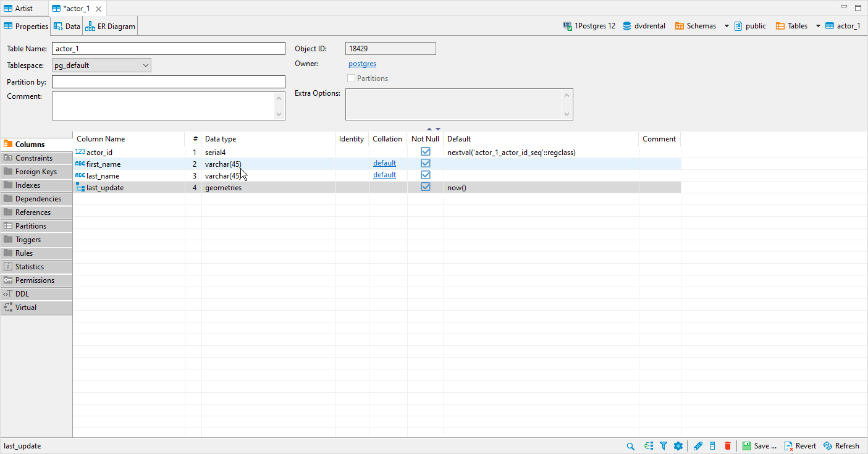Expand the dropdown arrow next to Schemas
This screenshot has height=454, width=868.
pos(727,26)
